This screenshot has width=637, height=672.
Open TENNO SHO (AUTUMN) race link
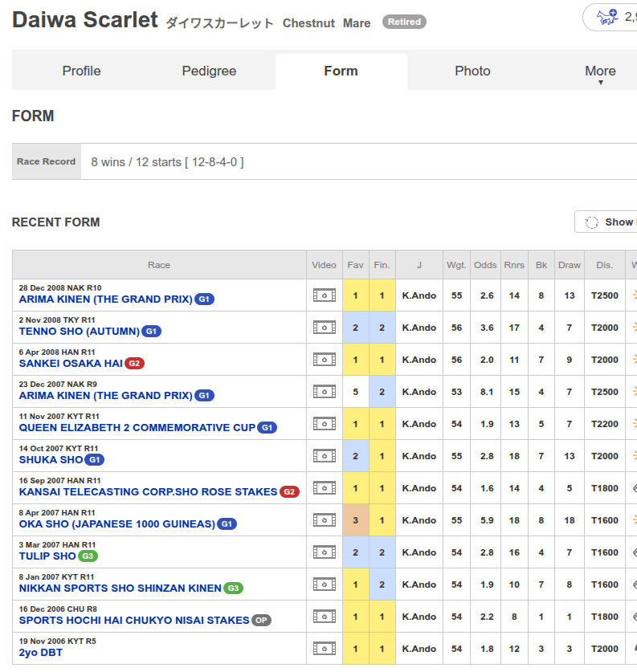[80, 332]
